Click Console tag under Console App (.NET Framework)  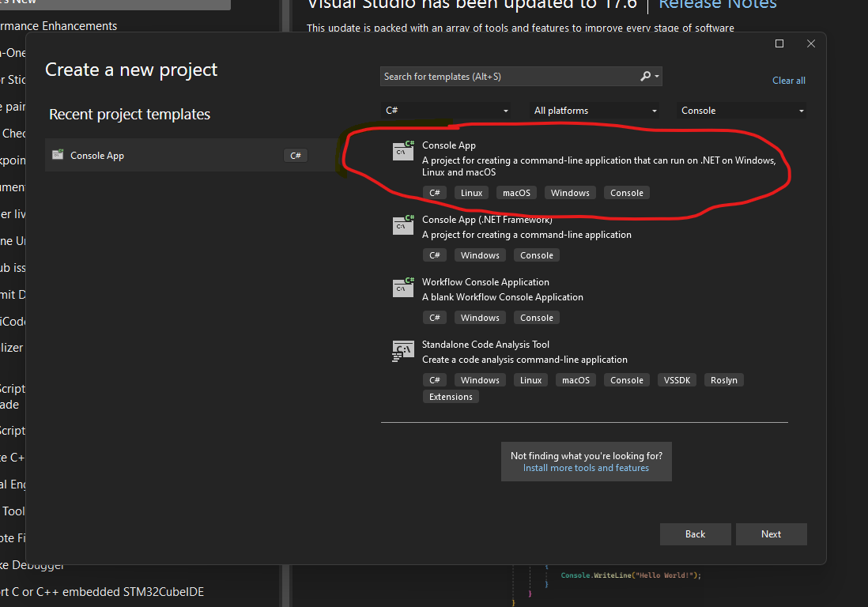tap(537, 255)
